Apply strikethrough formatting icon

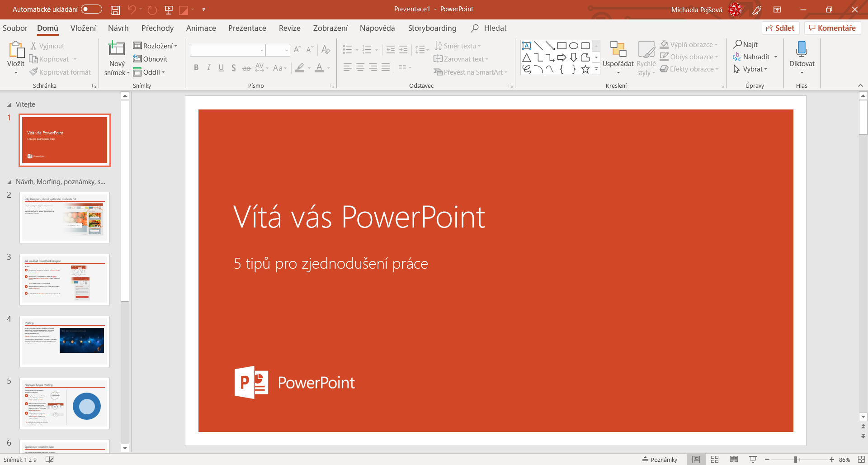[x=246, y=67]
